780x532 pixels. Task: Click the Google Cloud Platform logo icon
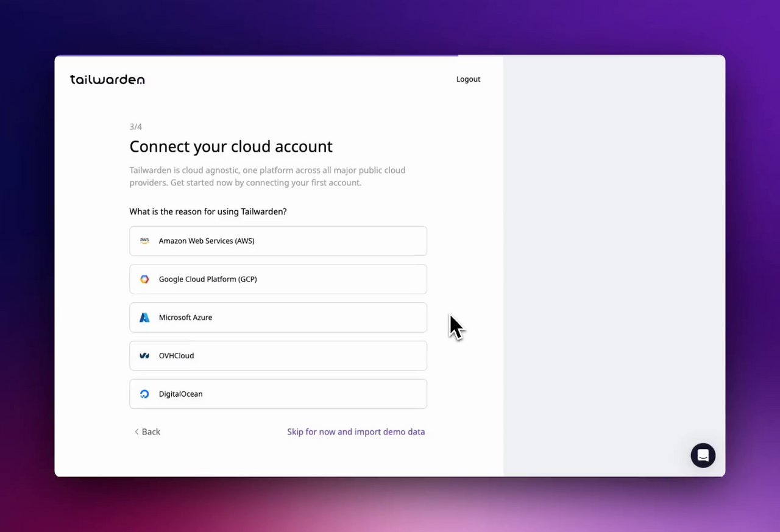pos(144,279)
